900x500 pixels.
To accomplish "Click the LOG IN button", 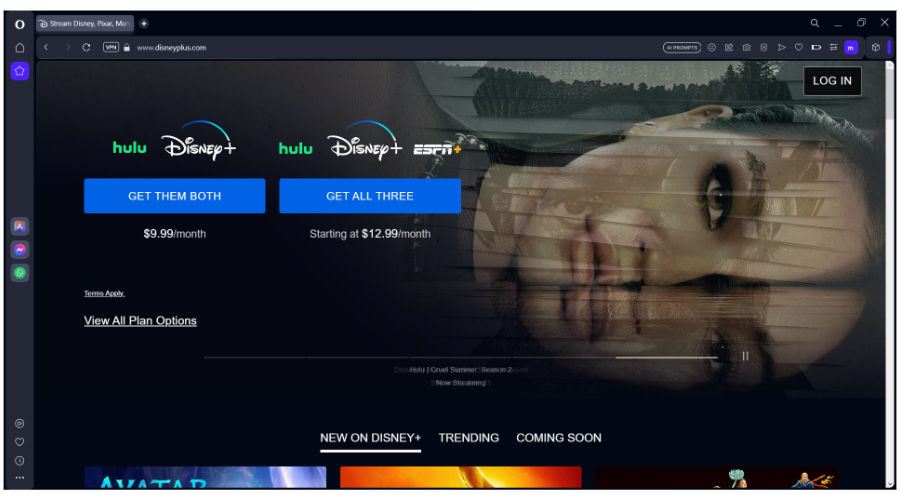I will pos(832,81).
